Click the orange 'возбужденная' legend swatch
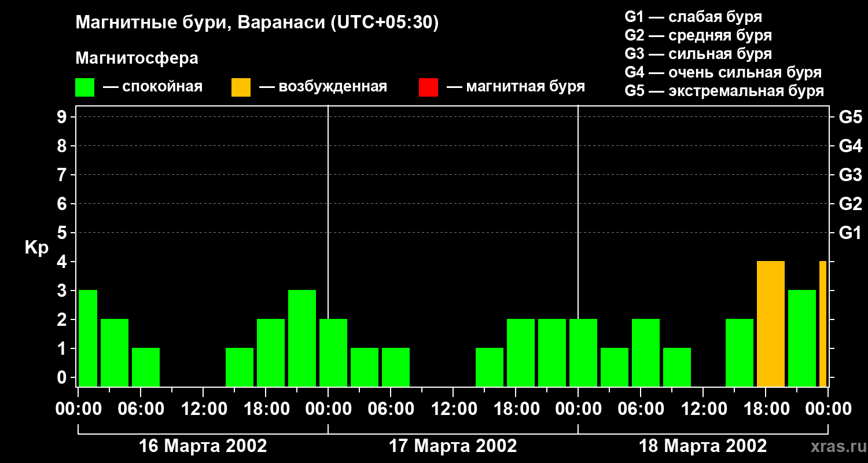This screenshot has height=463, width=868. [241, 87]
